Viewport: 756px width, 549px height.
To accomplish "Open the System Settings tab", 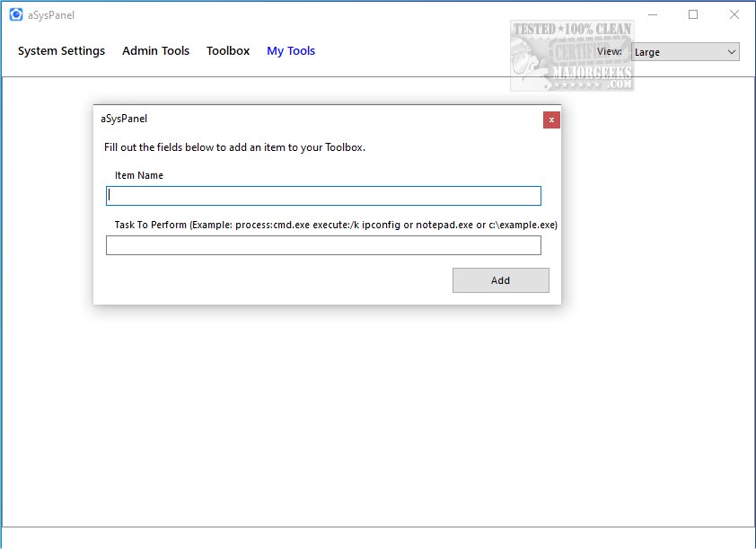I will (61, 51).
